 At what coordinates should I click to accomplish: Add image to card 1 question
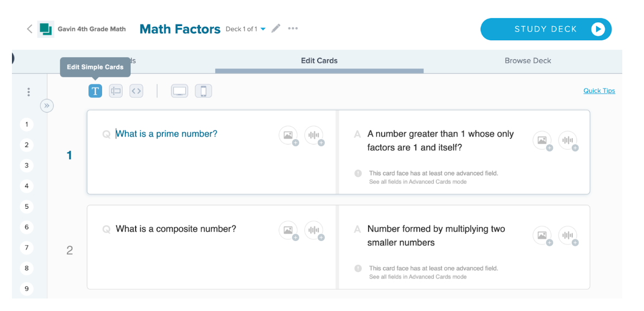289,136
